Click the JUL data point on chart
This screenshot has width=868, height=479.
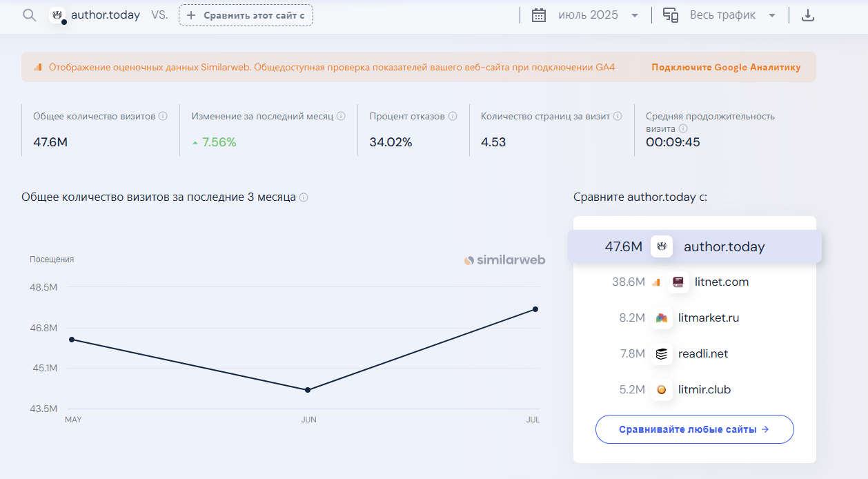[x=535, y=309]
